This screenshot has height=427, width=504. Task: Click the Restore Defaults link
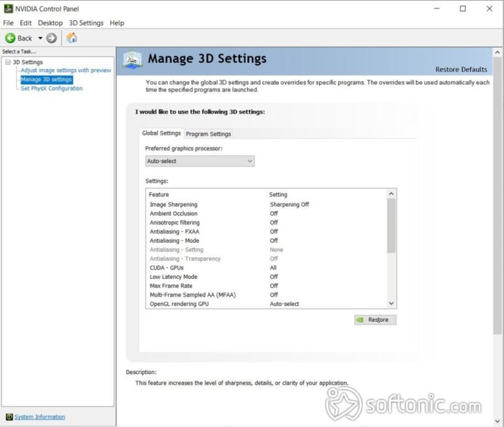point(460,69)
